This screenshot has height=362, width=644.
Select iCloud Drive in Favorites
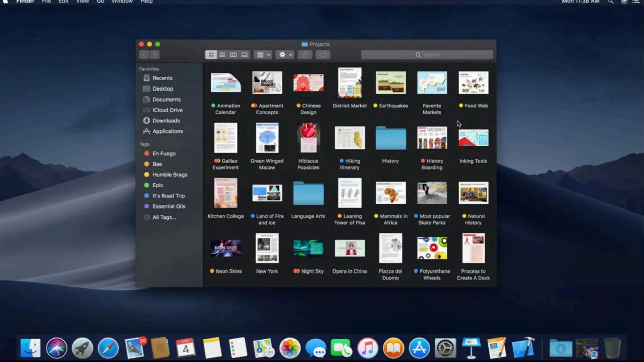[x=167, y=110]
